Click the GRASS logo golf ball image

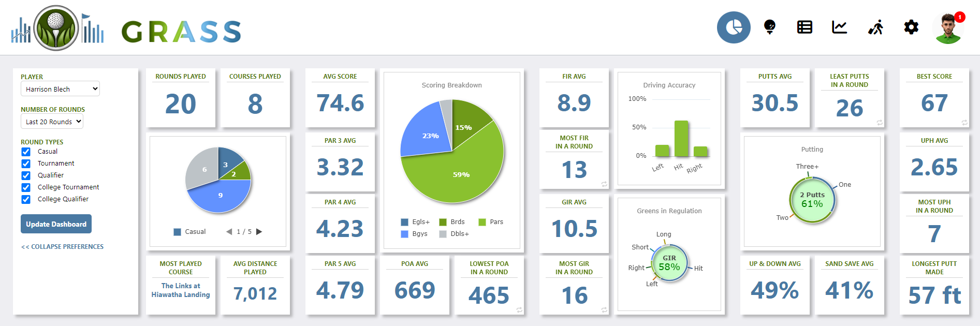[x=56, y=28]
